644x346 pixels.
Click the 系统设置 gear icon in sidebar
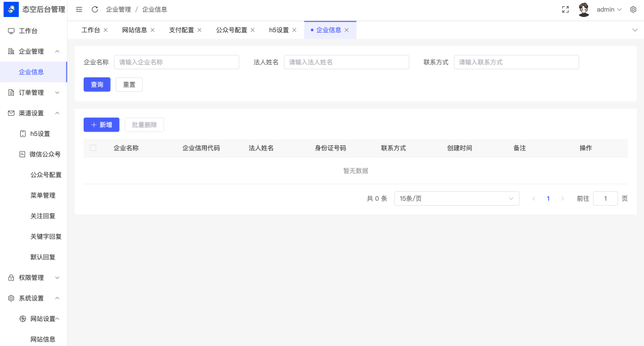(x=11, y=298)
